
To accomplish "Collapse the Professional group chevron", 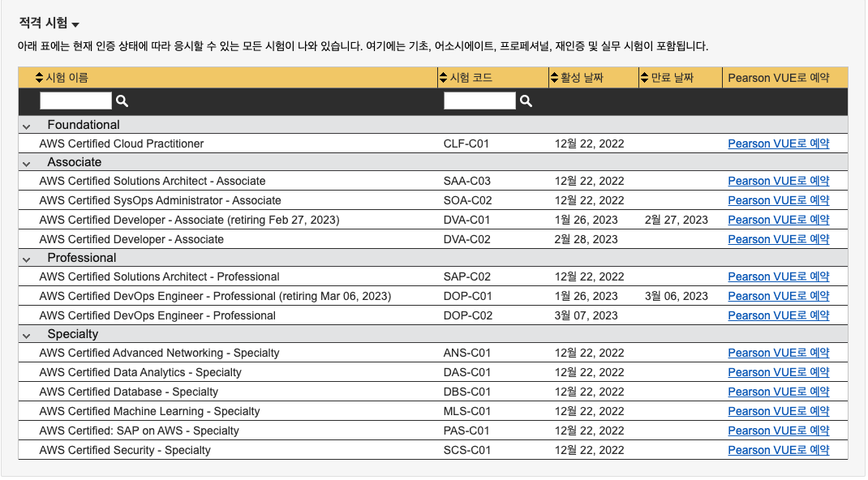I will coord(26,259).
